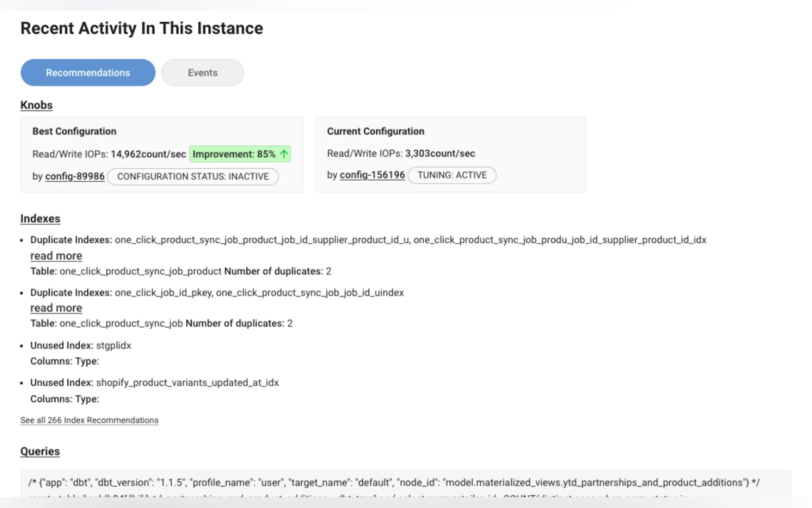Expand read more for one_click_job_id_pkey duplicates
Viewport: 812px width, 508px height.
56,308
